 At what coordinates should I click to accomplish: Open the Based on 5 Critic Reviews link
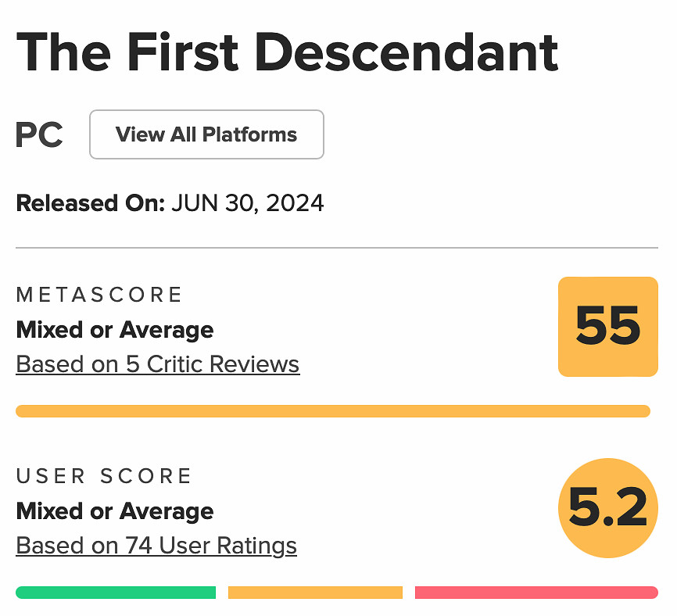[x=157, y=364]
